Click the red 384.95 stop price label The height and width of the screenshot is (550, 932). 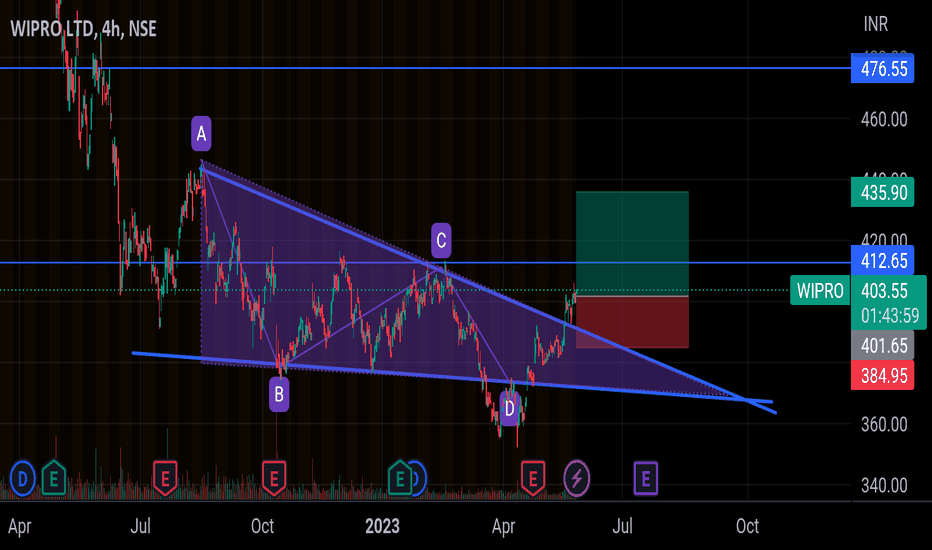click(883, 375)
